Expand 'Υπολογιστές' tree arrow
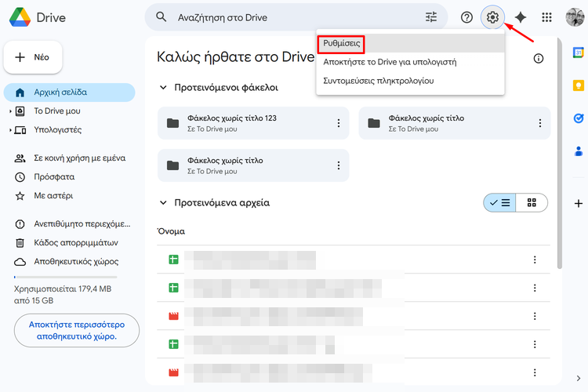 click(x=10, y=130)
